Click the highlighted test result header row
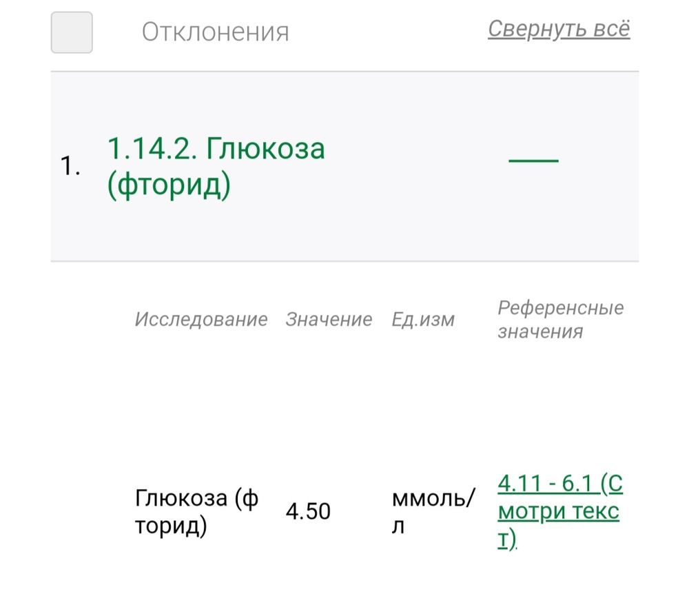 tap(344, 167)
